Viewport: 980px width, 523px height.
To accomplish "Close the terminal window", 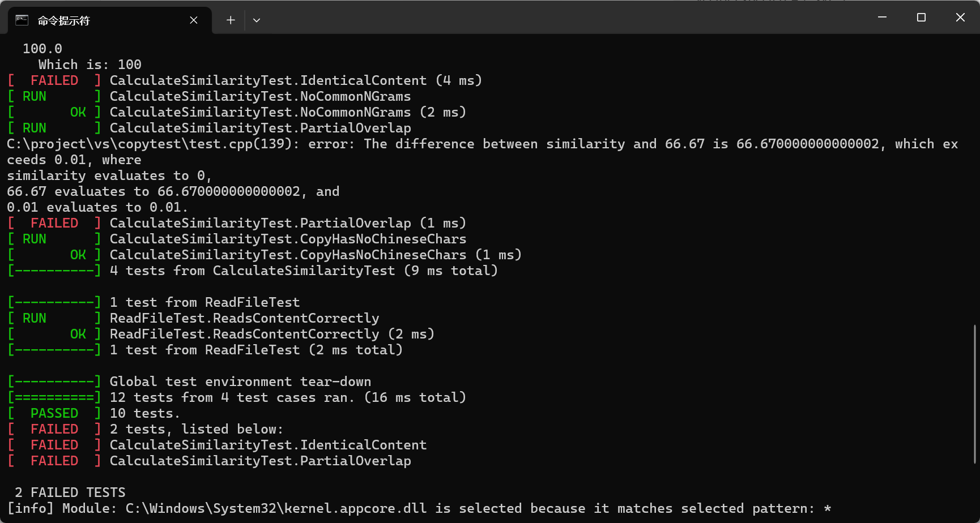I will pyautogui.click(x=960, y=18).
